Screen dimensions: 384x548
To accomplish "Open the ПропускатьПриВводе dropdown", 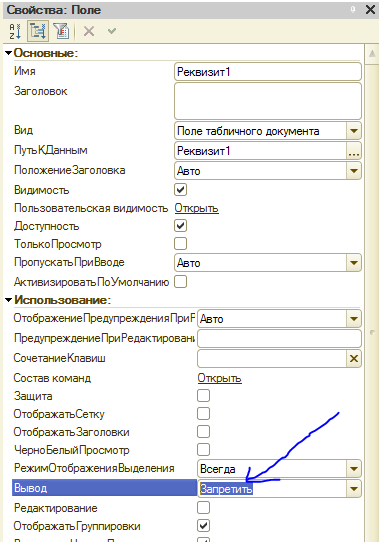I will click(x=354, y=263).
